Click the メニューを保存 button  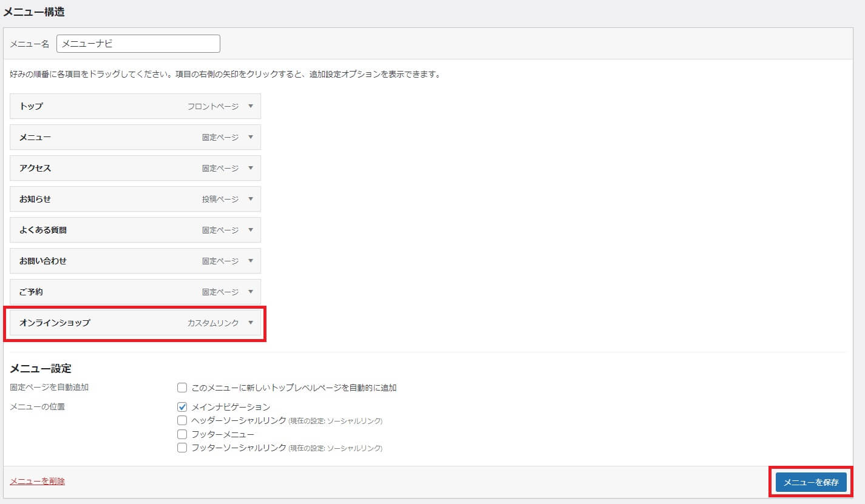click(810, 482)
